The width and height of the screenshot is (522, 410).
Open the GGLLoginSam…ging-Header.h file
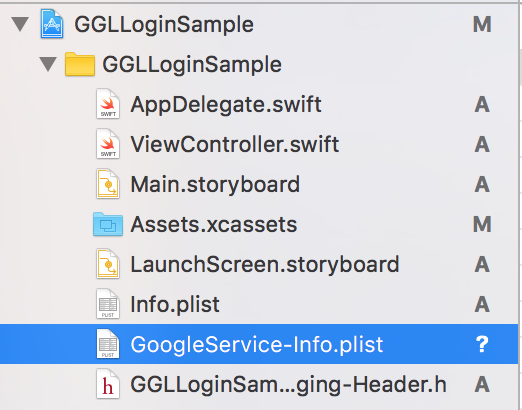pos(288,384)
